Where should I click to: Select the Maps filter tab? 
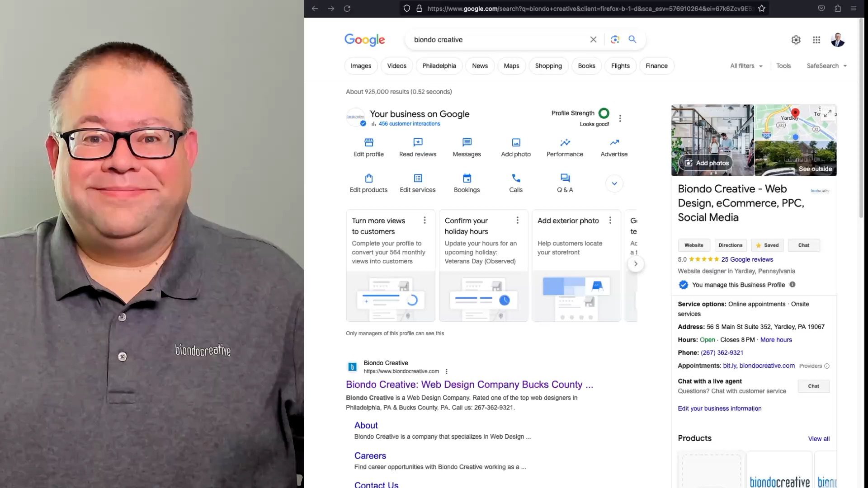pos(511,66)
